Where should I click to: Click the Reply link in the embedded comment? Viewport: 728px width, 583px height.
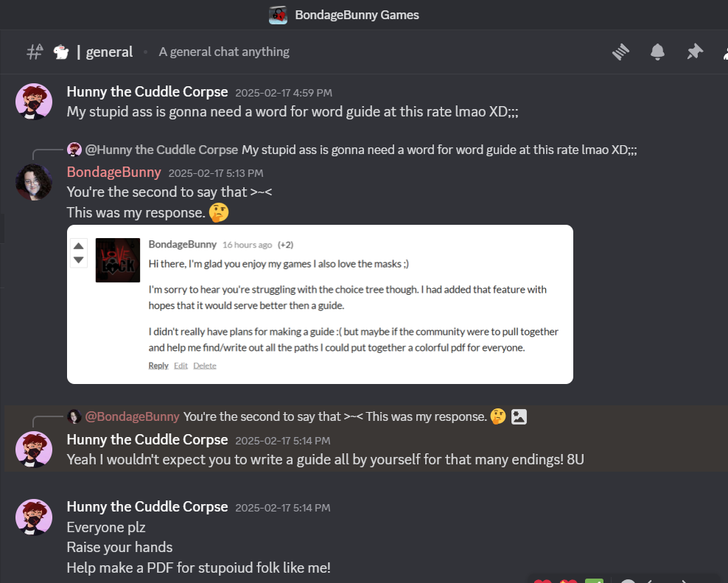pos(158,366)
